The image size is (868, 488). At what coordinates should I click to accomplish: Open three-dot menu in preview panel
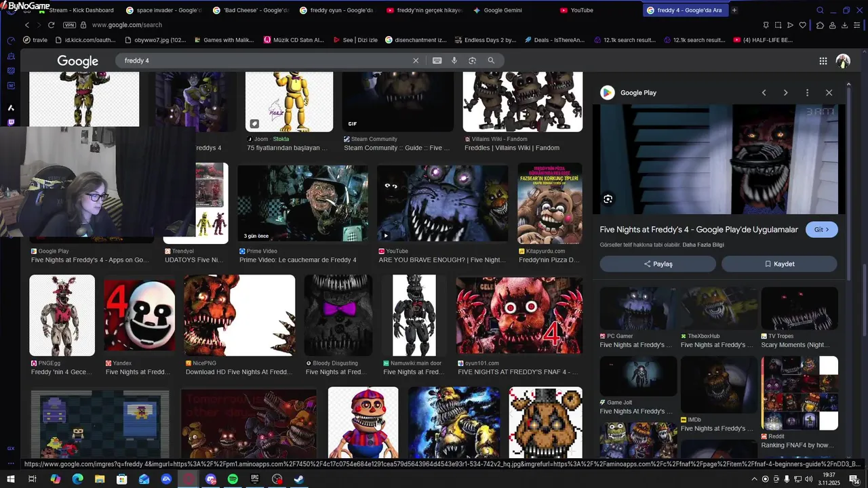point(807,93)
